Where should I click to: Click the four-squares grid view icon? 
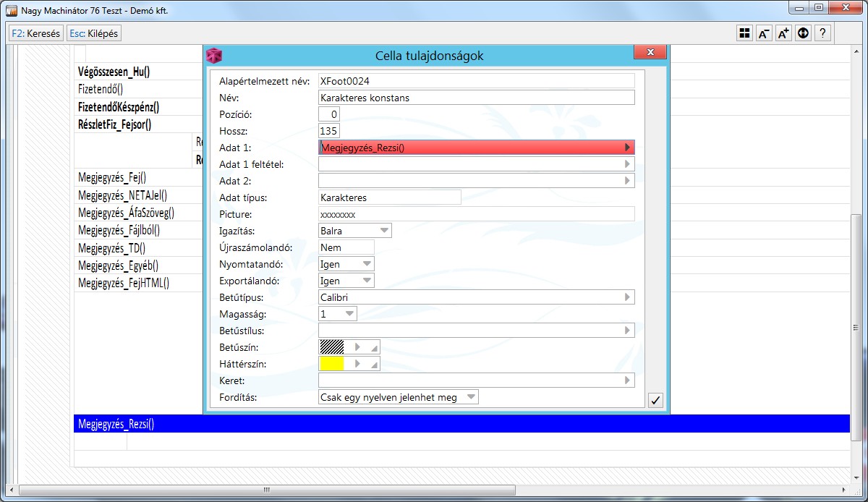click(x=744, y=33)
